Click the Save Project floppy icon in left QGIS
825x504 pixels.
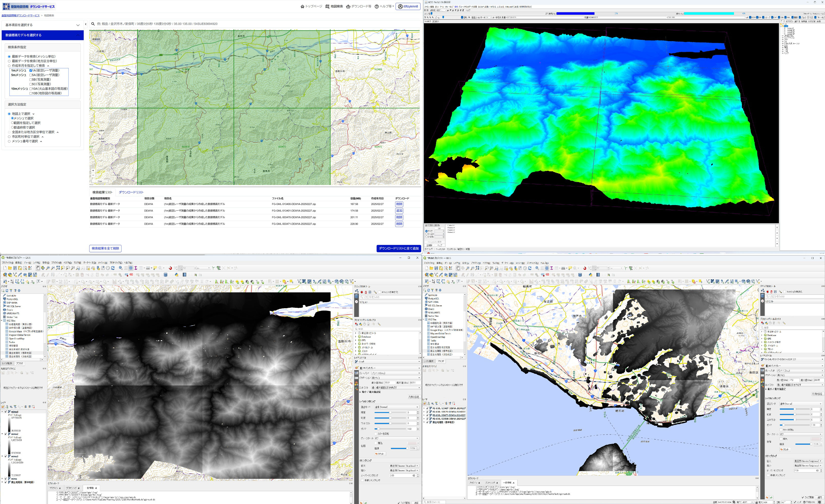pos(15,268)
